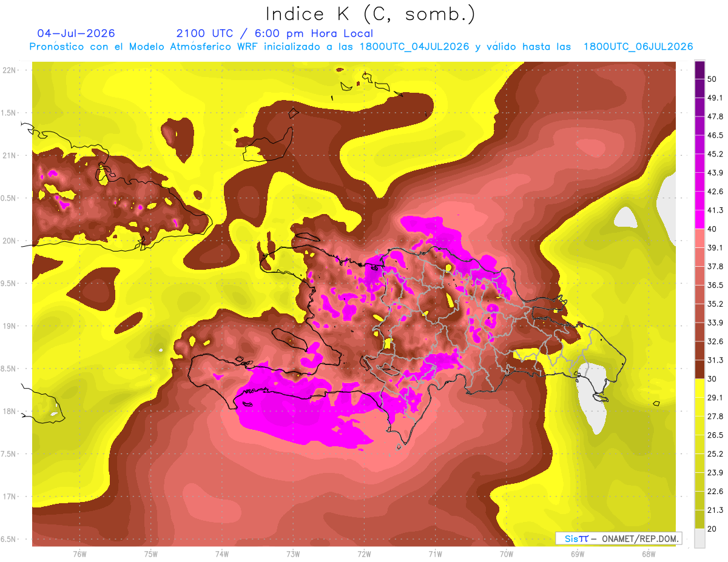Click the legend value '25.2'
The image size is (728, 562).
coord(716,454)
